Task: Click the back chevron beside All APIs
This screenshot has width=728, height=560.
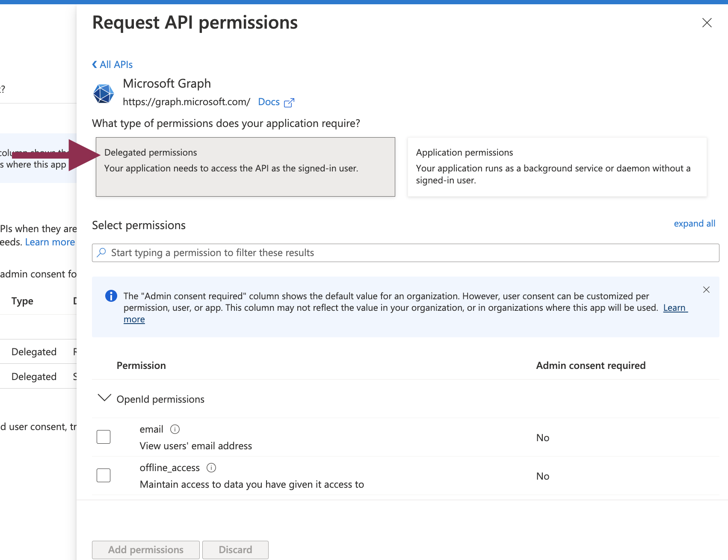Action: [x=94, y=64]
